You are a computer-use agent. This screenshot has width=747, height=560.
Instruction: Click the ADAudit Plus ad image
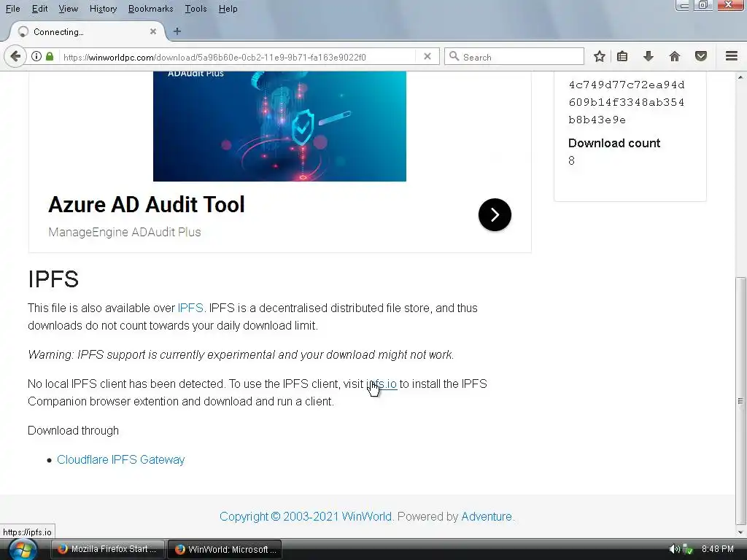[x=279, y=126]
